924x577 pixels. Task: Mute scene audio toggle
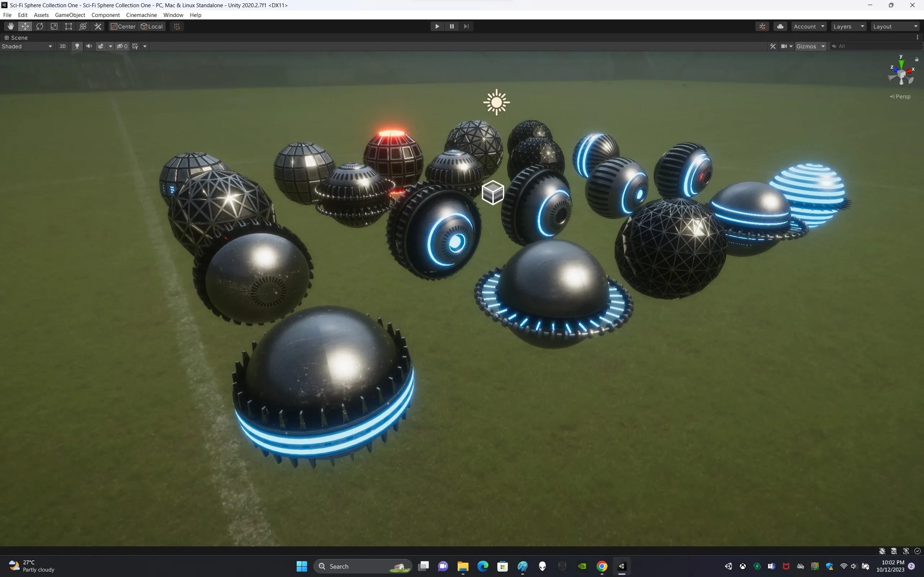tap(89, 46)
